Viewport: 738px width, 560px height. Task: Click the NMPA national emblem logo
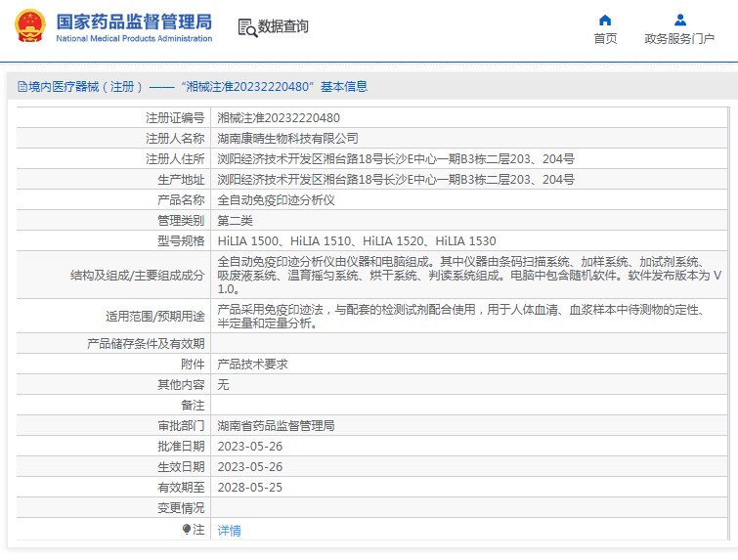[29, 26]
